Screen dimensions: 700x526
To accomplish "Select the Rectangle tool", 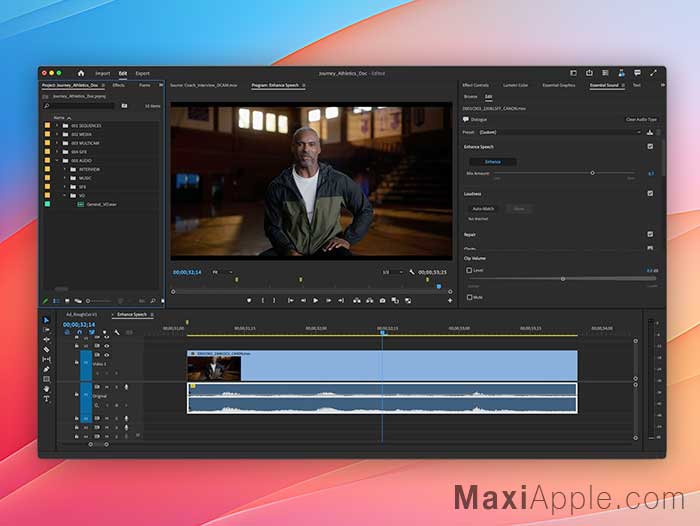I will [x=46, y=379].
